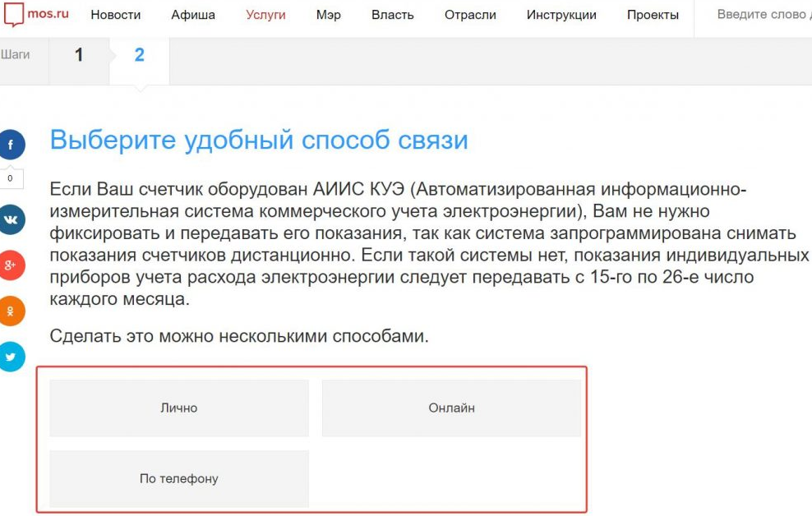
Task: Select the По телефону option
Action: point(179,478)
